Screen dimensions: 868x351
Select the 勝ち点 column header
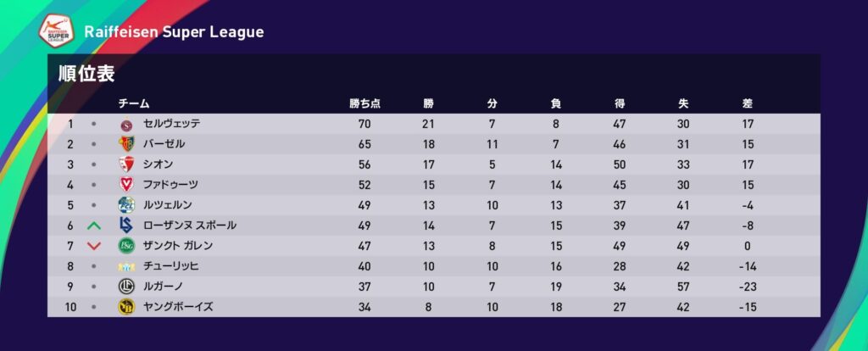tap(365, 103)
